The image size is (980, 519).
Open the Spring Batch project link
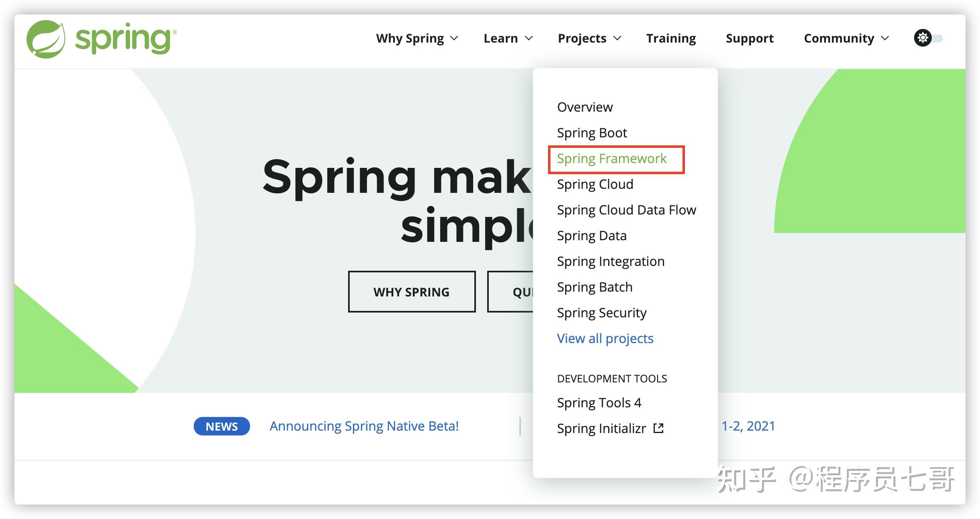[x=595, y=287]
